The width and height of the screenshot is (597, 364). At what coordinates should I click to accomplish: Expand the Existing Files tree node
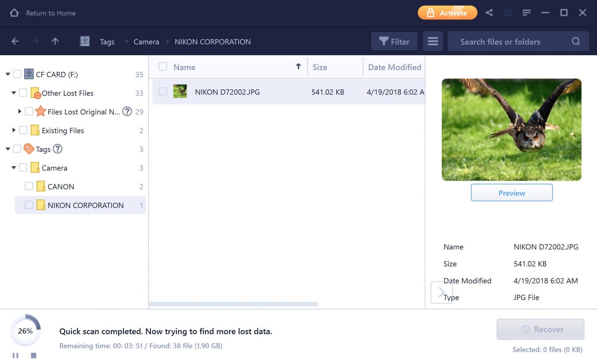(14, 130)
